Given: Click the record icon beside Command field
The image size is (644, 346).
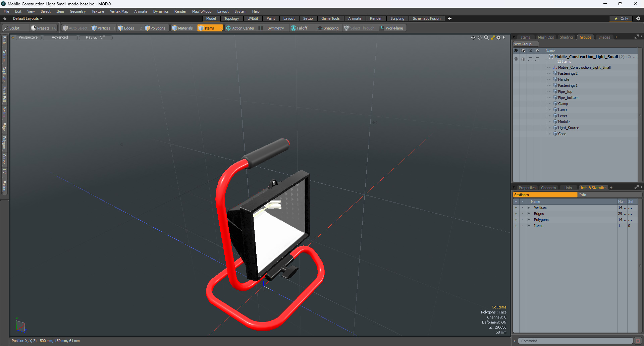Looking at the screenshot, I should point(638,341).
